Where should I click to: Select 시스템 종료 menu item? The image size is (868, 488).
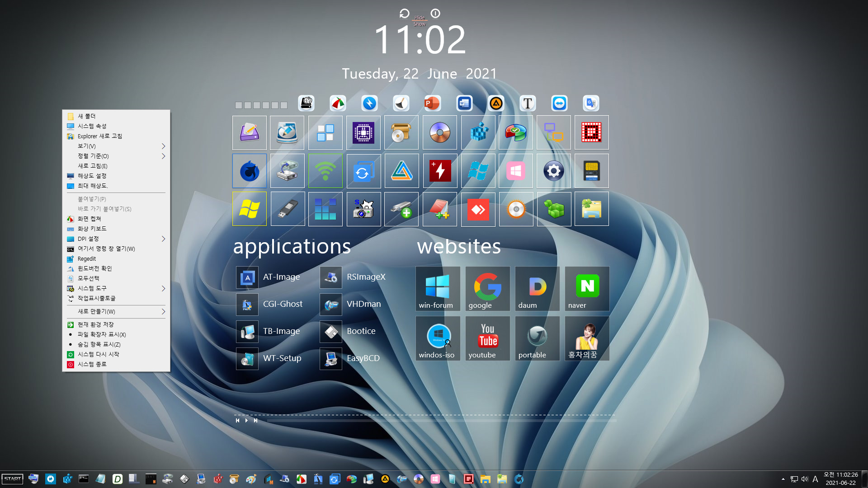coord(116,364)
